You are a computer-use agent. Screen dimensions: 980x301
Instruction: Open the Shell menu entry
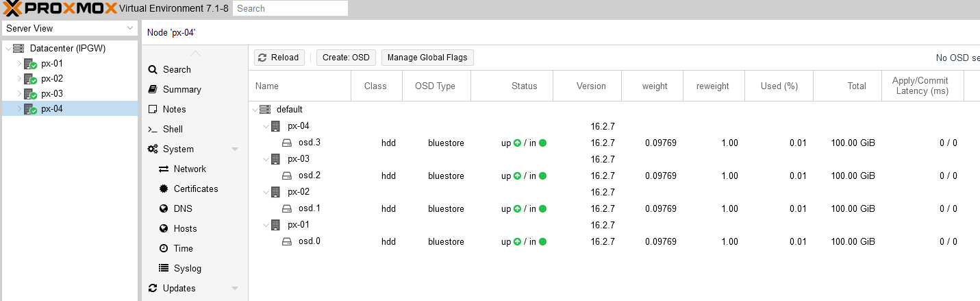[x=173, y=130]
